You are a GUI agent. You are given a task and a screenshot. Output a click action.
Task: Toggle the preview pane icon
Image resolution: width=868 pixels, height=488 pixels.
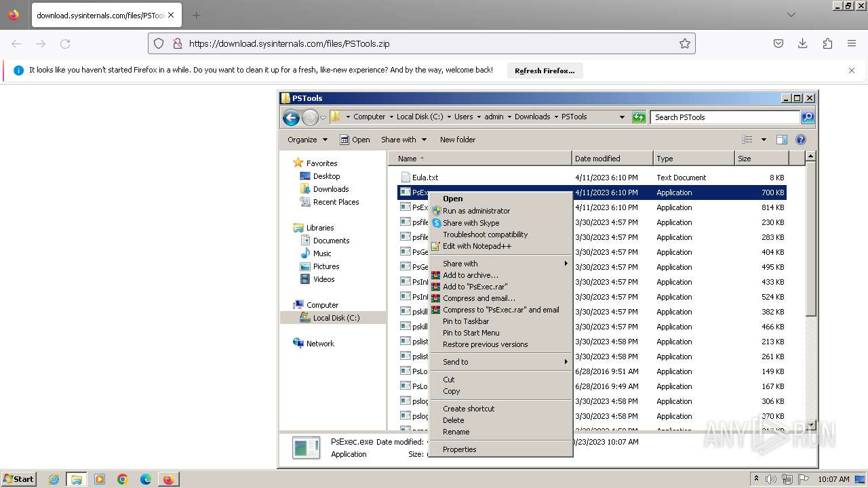pyautogui.click(x=781, y=140)
